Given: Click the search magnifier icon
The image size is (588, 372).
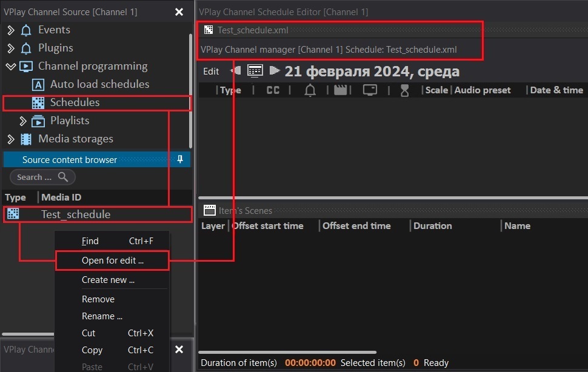Looking at the screenshot, I should click(x=63, y=177).
